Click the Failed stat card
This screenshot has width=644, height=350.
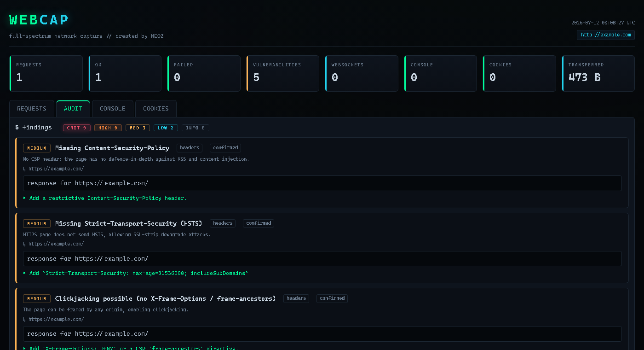point(204,74)
